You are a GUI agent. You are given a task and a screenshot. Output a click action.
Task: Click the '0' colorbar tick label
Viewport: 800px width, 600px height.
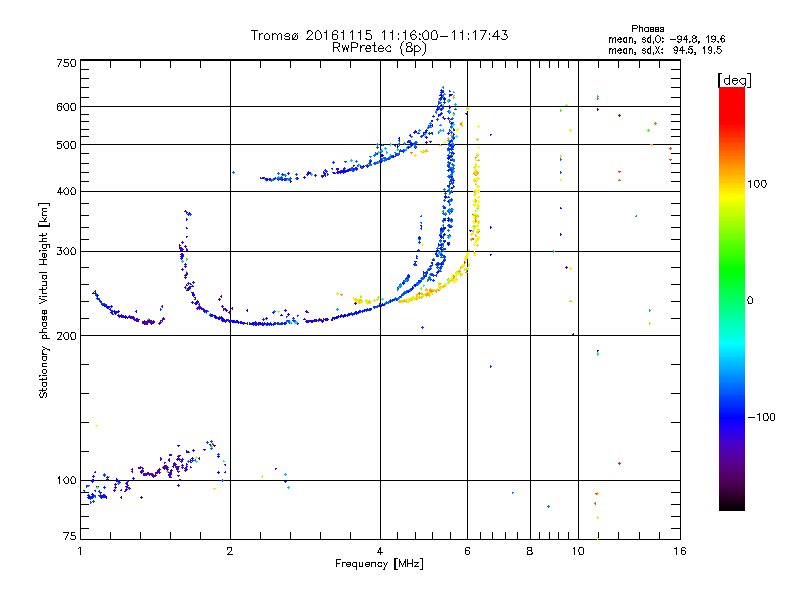pyautogui.click(x=750, y=301)
